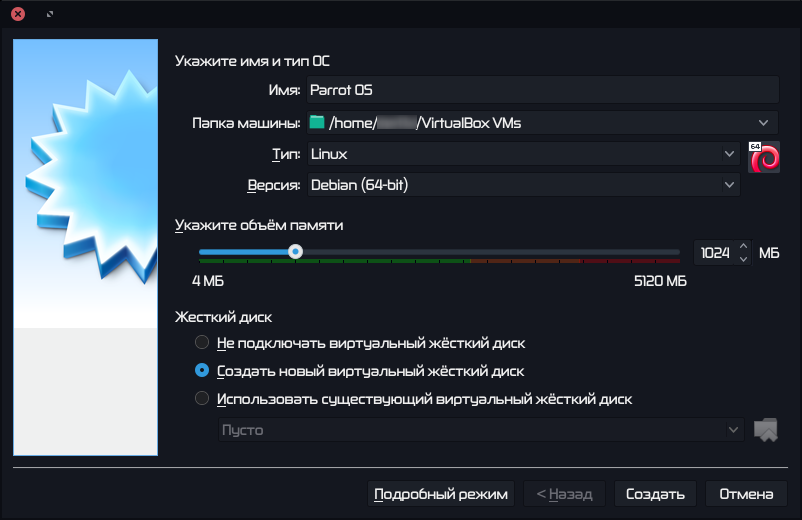Click the browse existing disk folder icon
802x520 pixels.
[766, 429]
